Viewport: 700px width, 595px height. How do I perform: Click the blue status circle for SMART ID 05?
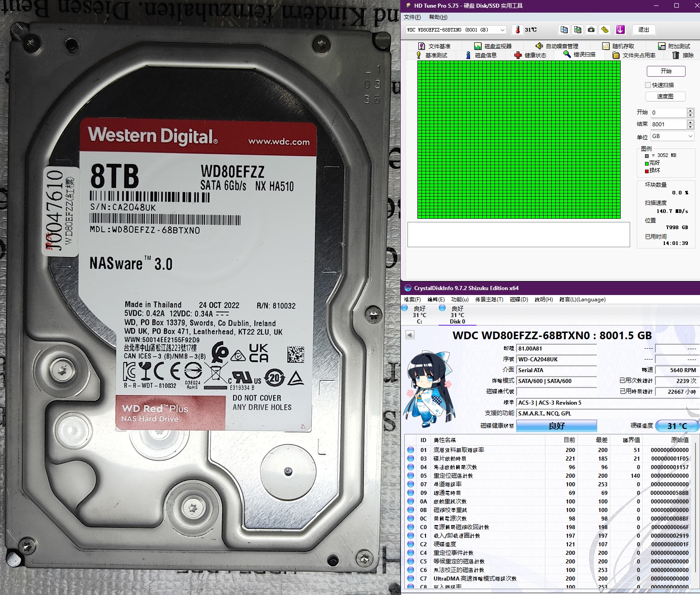point(411,475)
